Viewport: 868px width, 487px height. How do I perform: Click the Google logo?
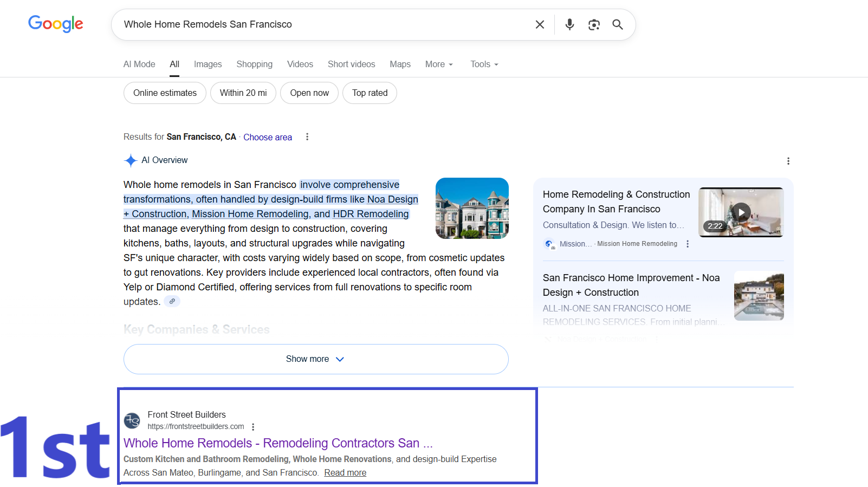(56, 24)
